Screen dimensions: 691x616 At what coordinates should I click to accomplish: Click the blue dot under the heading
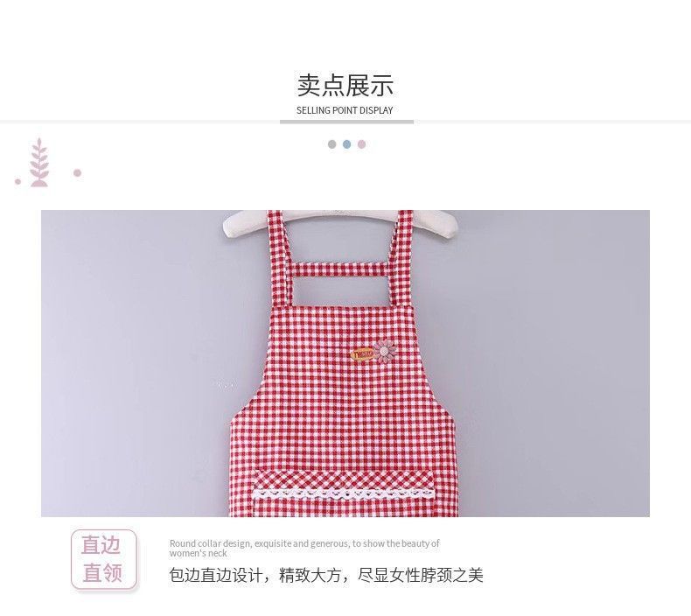[347, 144]
